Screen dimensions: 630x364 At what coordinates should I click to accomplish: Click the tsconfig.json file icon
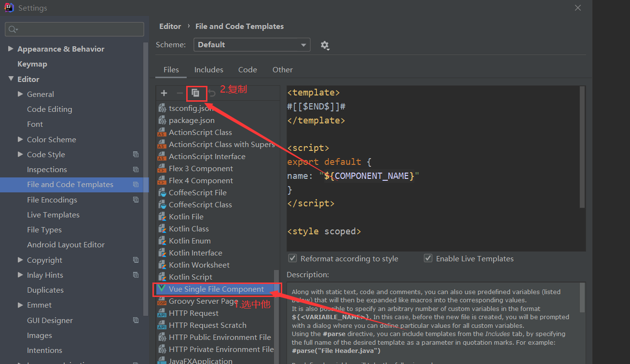(x=162, y=108)
